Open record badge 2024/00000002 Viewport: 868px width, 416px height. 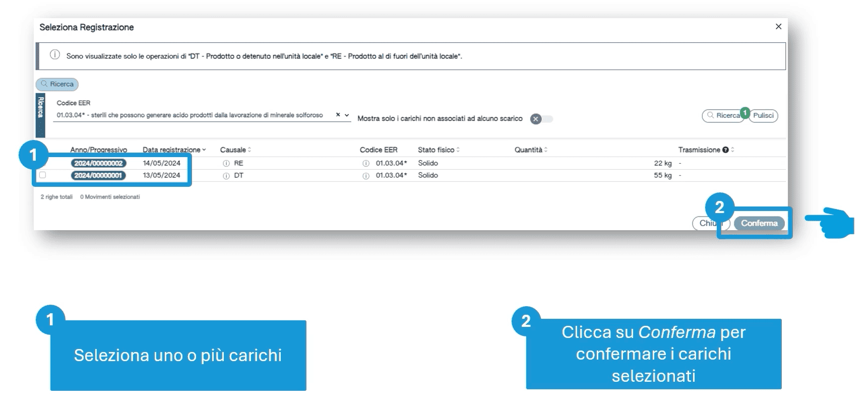[98, 163]
